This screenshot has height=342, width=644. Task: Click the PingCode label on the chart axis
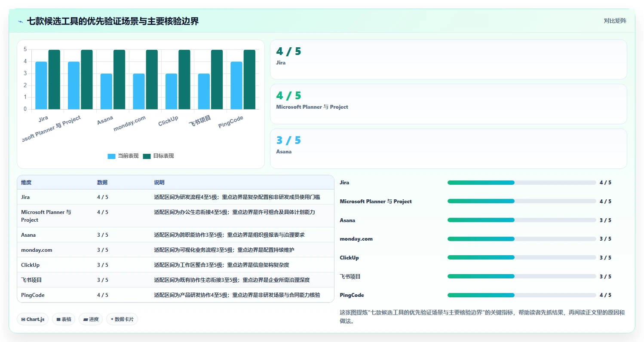click(x=231, y=122)
